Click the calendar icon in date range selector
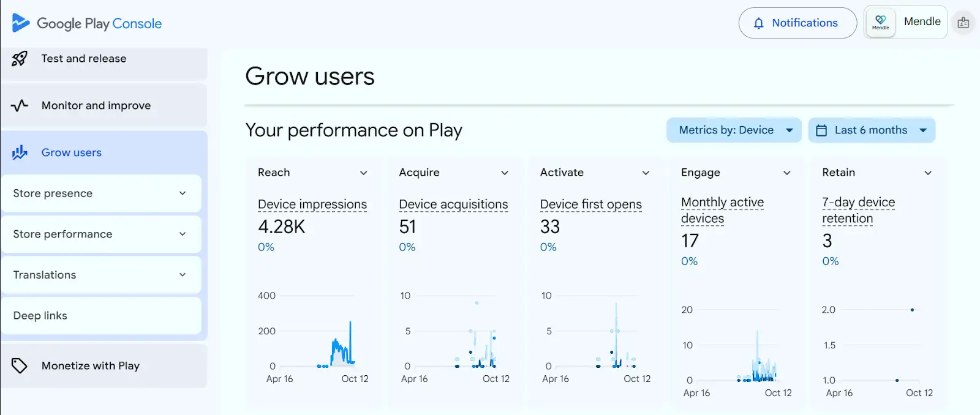This screenshot has width=980, height=415. 822,130
